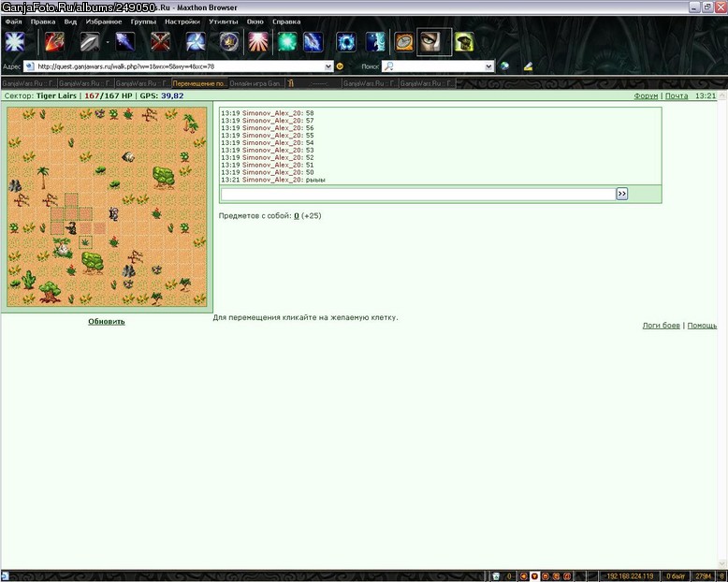Viewport: 728px width, 582px height.
Task: Open the Почта link
Action: pos(677,95)
